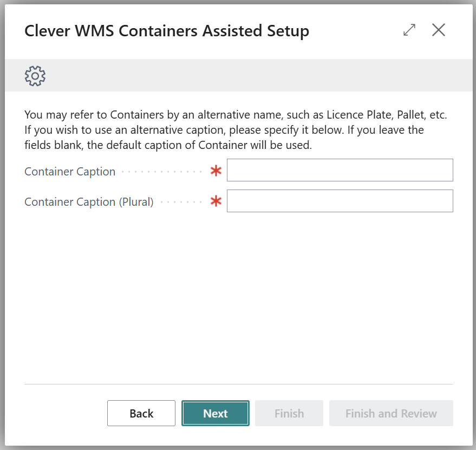
Task: Click the Container Caption (Plural) label
Action: click(x=89, y=202)
